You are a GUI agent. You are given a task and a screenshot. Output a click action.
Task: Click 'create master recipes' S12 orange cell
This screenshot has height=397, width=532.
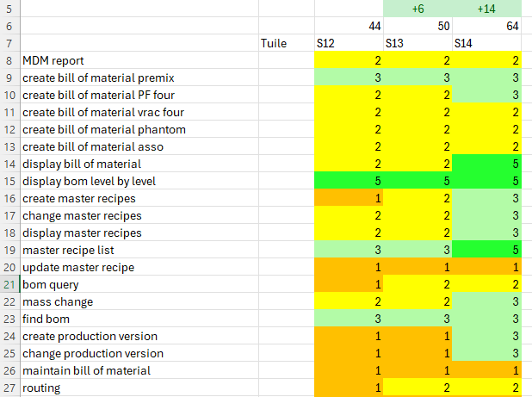(x=349, y=198)
